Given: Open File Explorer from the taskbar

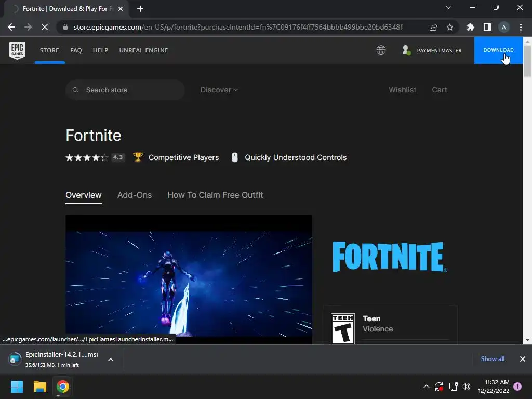Looking at the screenshot, I should click(39, 387).
